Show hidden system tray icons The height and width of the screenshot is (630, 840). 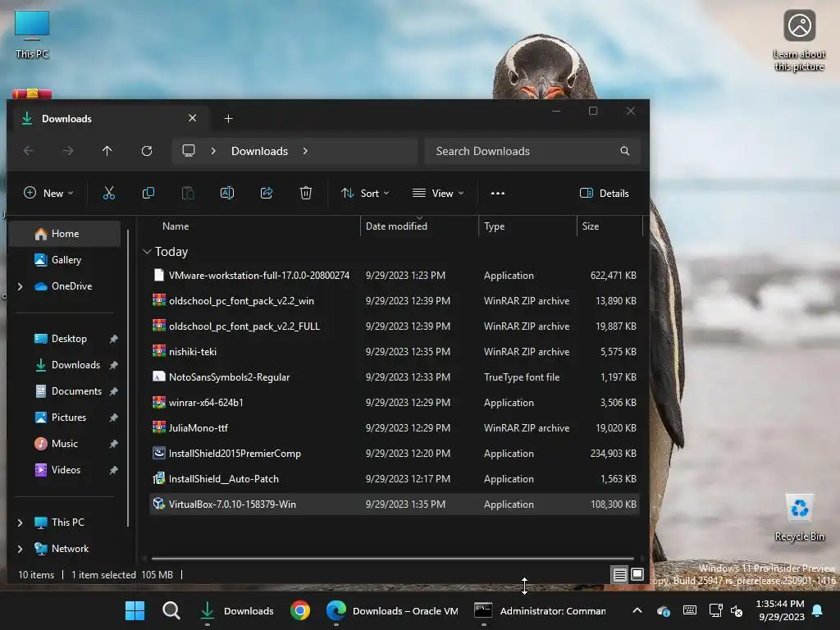tap(637, 610)
